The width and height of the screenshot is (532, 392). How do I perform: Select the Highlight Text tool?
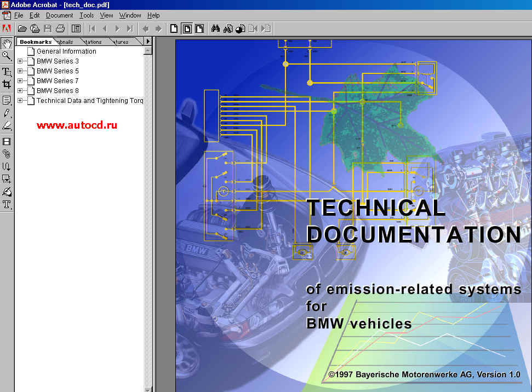coord(7,126)
